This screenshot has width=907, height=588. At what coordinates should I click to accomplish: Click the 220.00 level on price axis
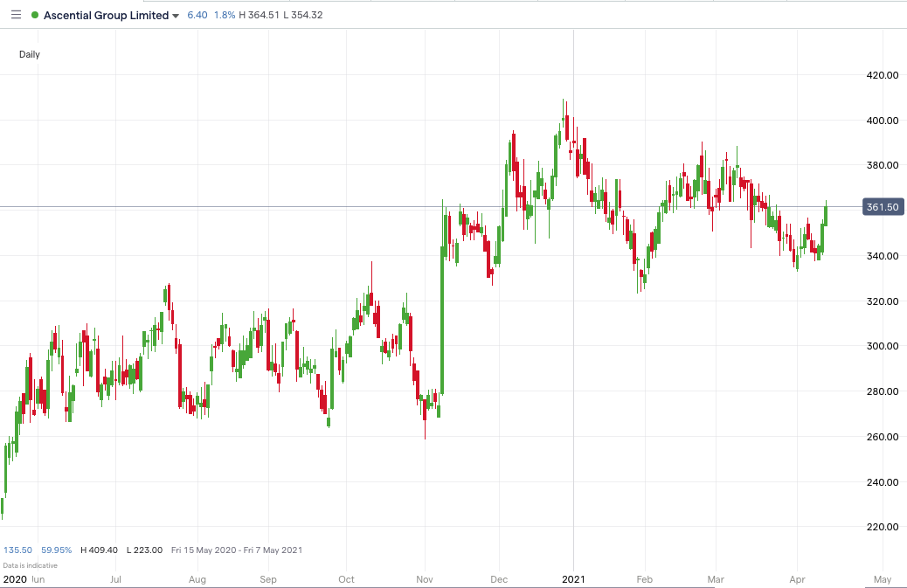coord(881,527)
